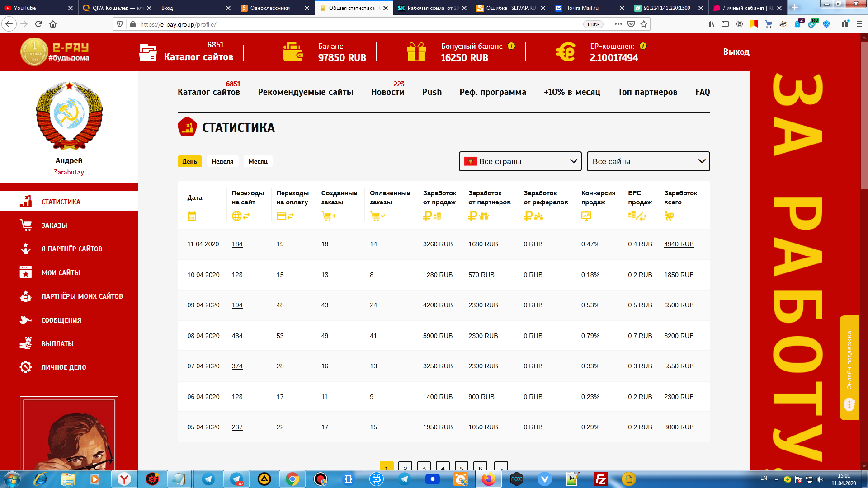Switch to the QIWI Кошелек browser tab

[117, 8]
